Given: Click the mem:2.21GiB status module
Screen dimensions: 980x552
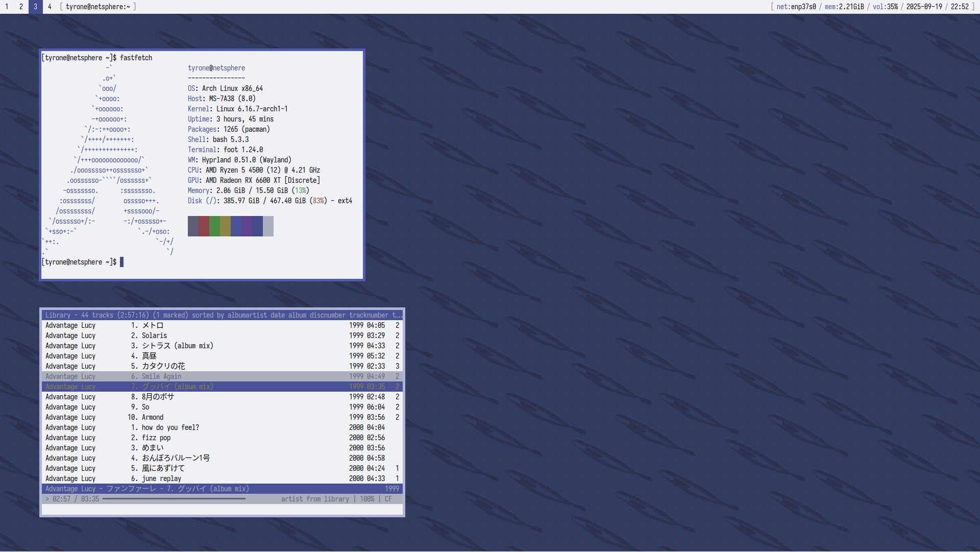Looking at the screenshot, I should [x=844, y=7].
